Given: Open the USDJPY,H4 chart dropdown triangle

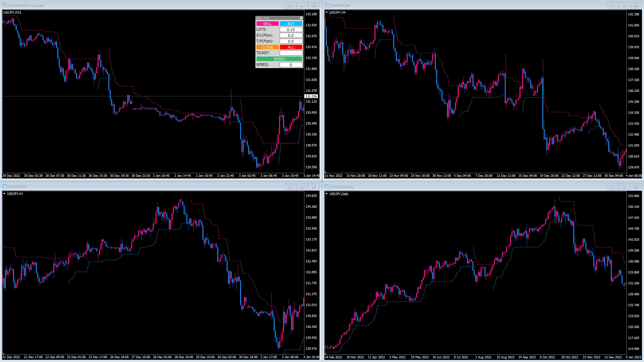Looking at the screenshot, I should pyautogui.click(x=326, y=12).
